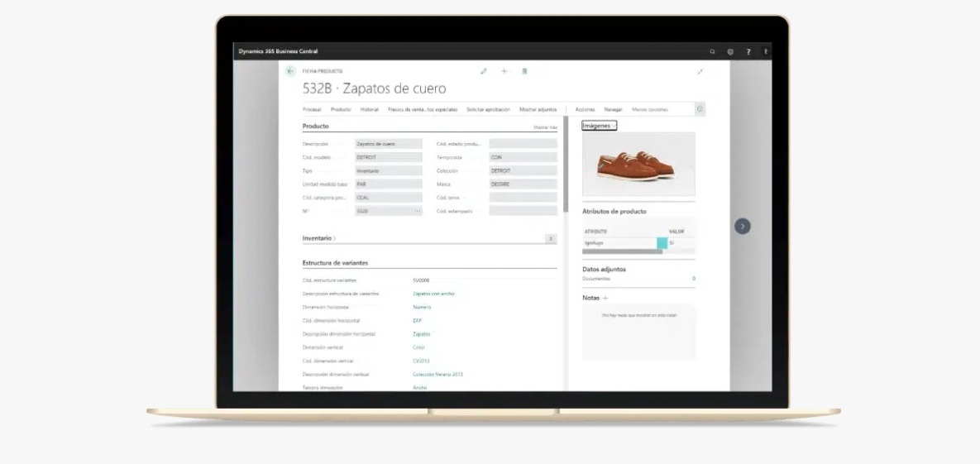Screen dimensions: 980x464
Task: Click the Marca field DESSIRE
Action: [523, 184]
